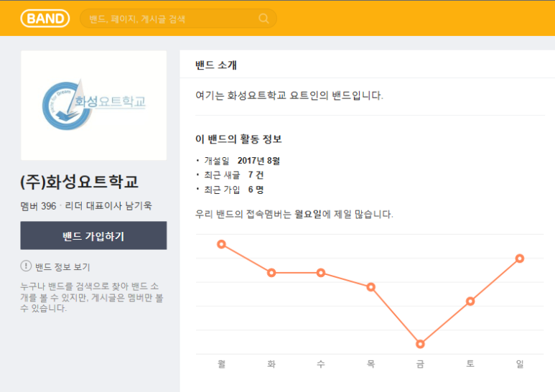Click the 누구나 밴드를 검색으로 notice text
The image size is (555, 392).
click(x=92, y=297)
